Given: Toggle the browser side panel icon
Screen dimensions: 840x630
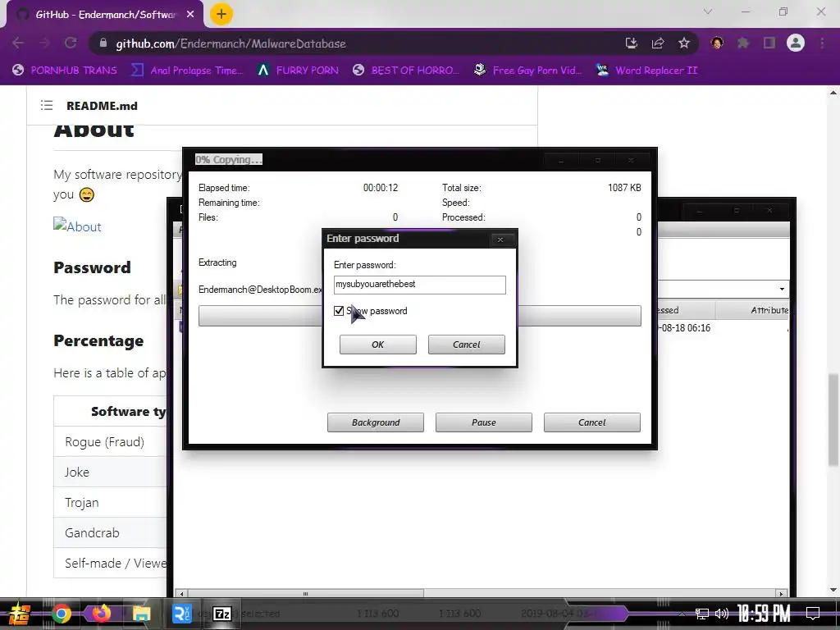Looking at the screenshot, I should click(769, 43).
